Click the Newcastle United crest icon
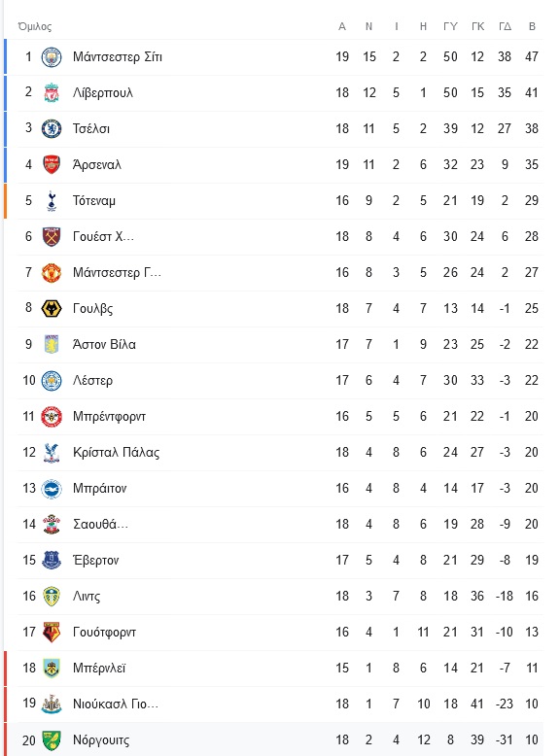The width and height of the screenshot is (560, 756). pos(52,704)
